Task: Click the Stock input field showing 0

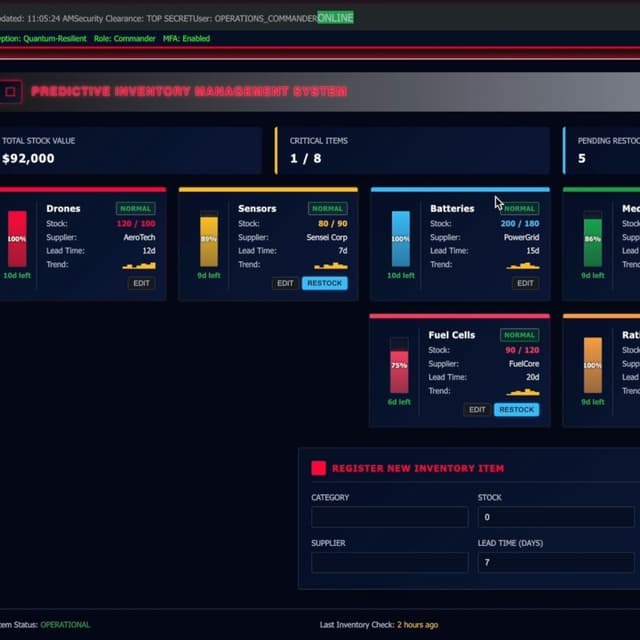Action: [x=556, y=517]
